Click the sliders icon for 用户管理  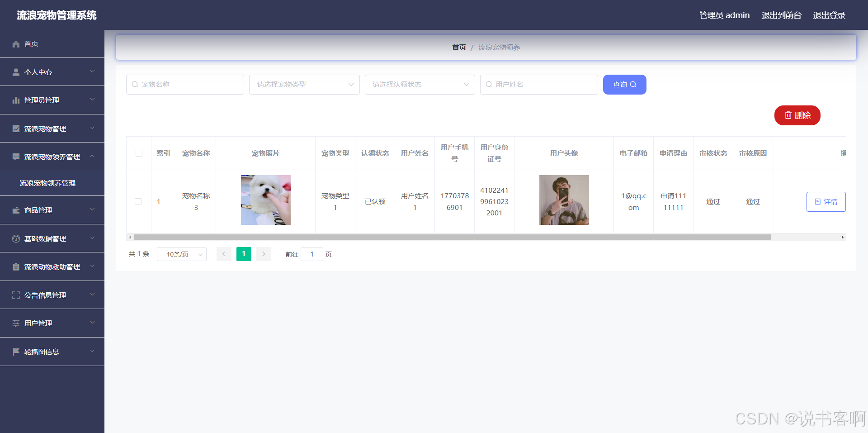16,323
